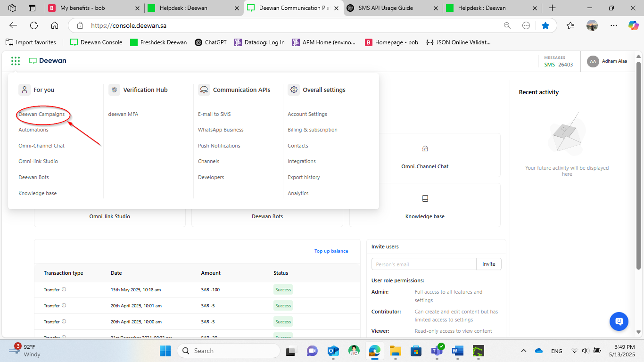Screen dimensions: 644x362
Task: Open browser Settings and more ellipsis
Action: click(614, 25)
